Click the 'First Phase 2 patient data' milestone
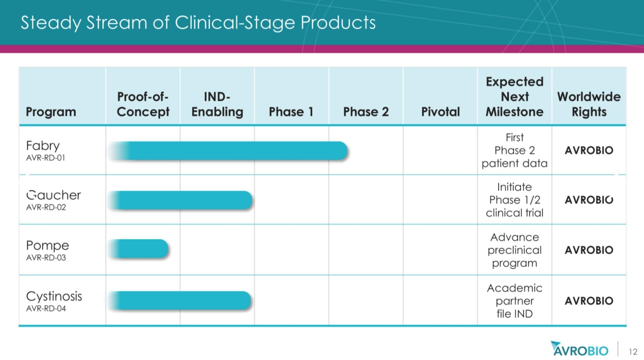644x360 pixels. tap(515, 150)
